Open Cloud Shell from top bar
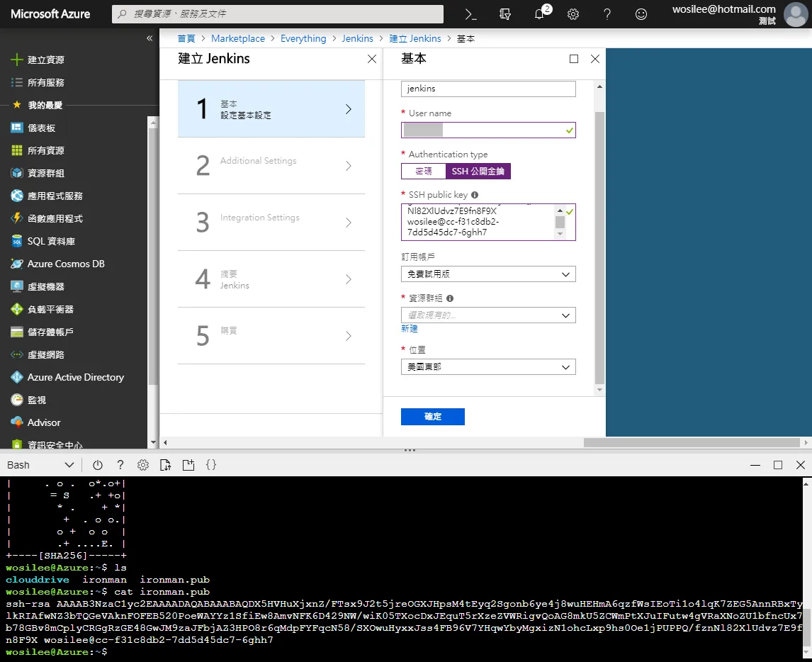812x662 pixels. tap(470, 14)
